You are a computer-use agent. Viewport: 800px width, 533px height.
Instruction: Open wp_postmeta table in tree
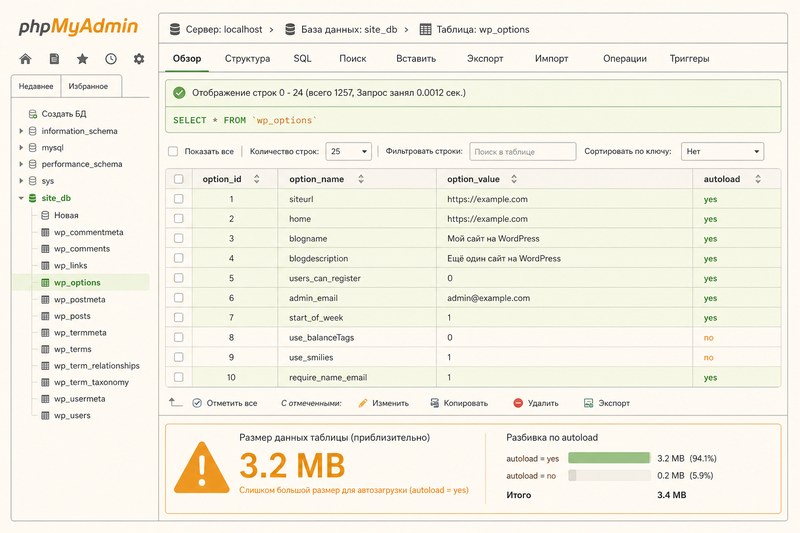80,299
